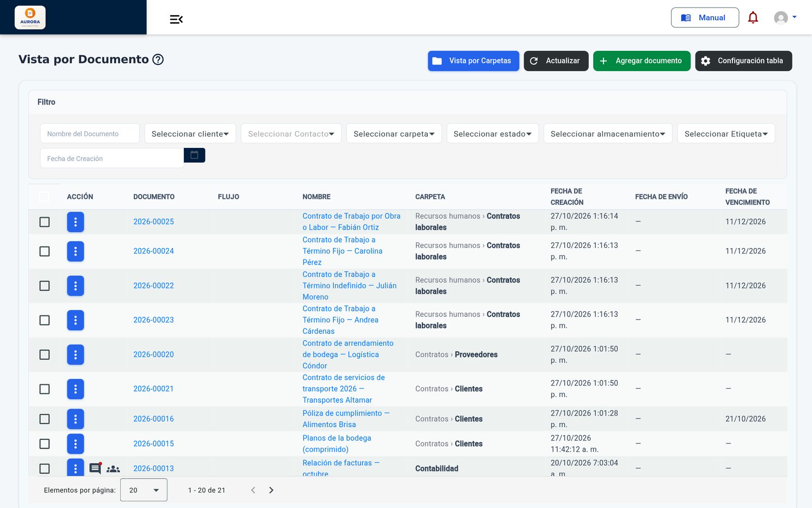The height and width of the screenshot is (508, 812).
Task: Collapse the sidebar menu icon
Action: tap(176, 19)
